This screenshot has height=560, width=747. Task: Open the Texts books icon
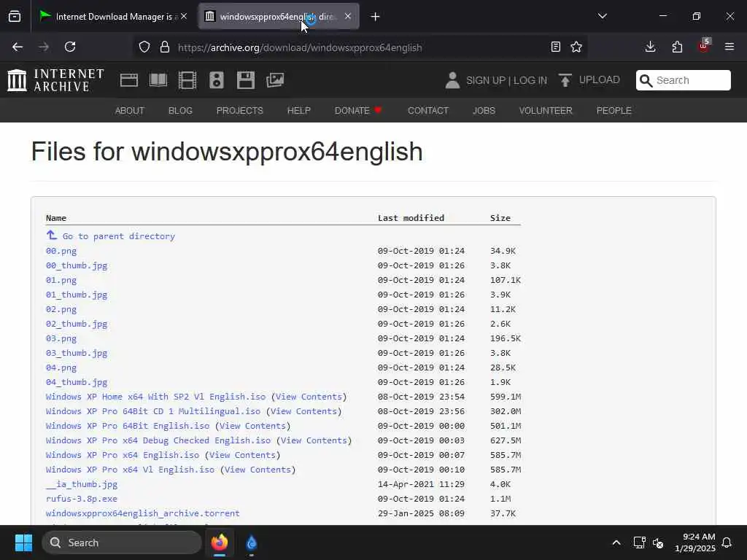[x=158, y=80]
